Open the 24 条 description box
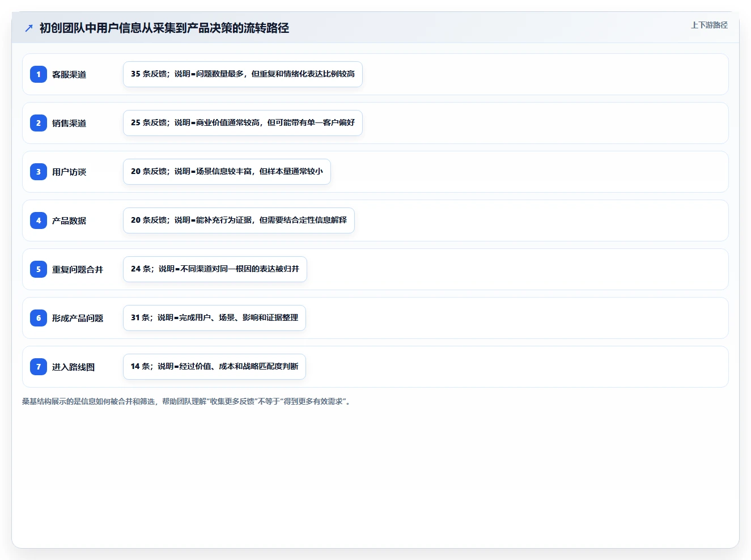751x560 pixels. click(x=215, y=269)
